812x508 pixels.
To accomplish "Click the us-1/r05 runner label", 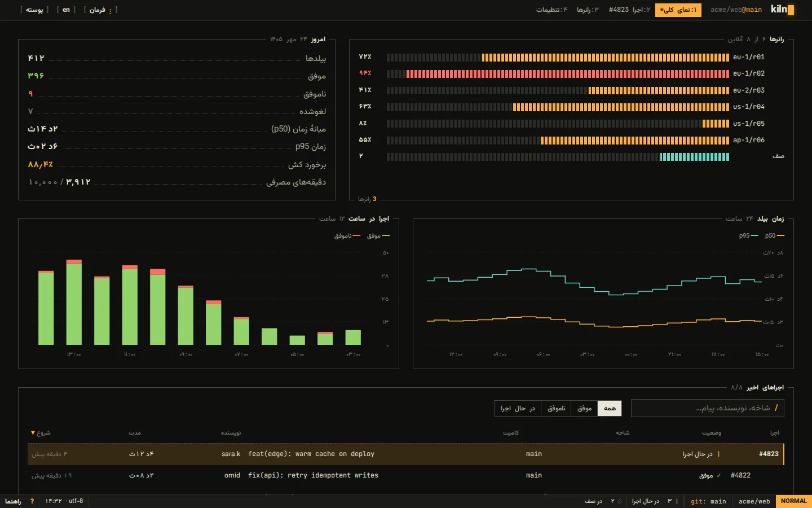I will [x=749, y=124].
